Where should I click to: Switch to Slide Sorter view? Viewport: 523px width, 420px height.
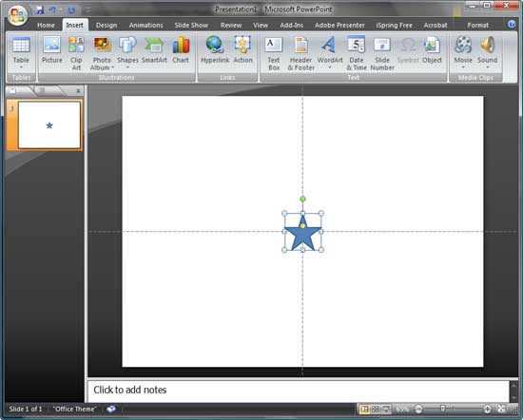click(x=376, y=409)
